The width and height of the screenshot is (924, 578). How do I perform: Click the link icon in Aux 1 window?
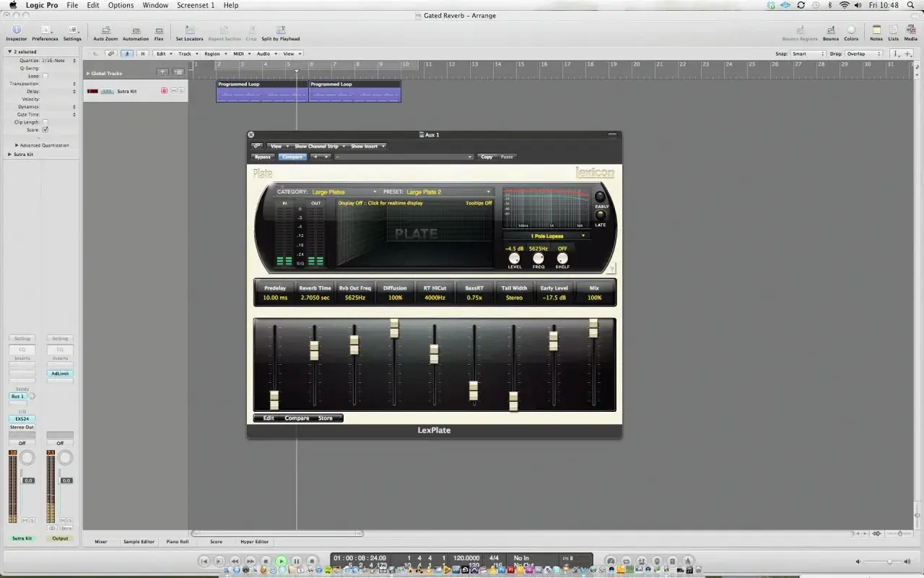pyautogui.click(x=257, y=146)
